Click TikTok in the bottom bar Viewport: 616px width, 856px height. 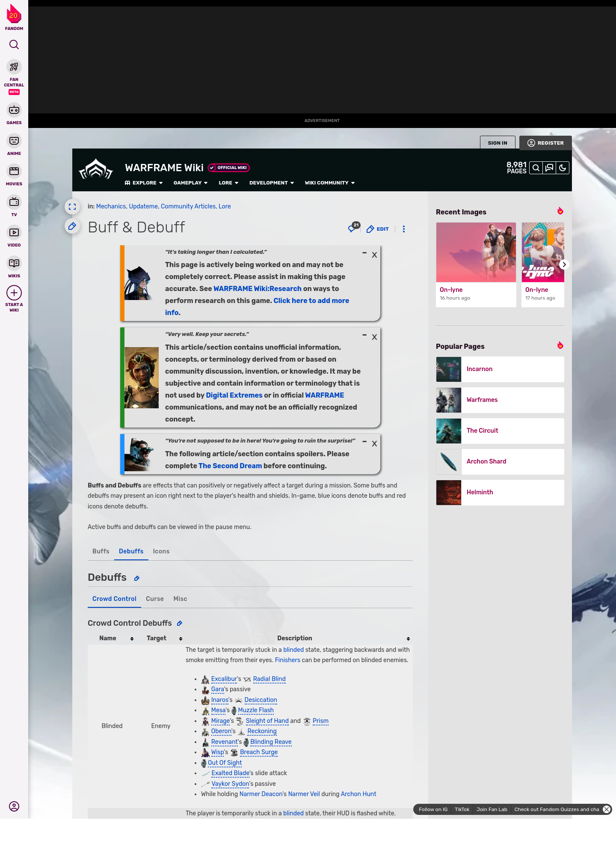pyautogui.click(x=462, y=809)
